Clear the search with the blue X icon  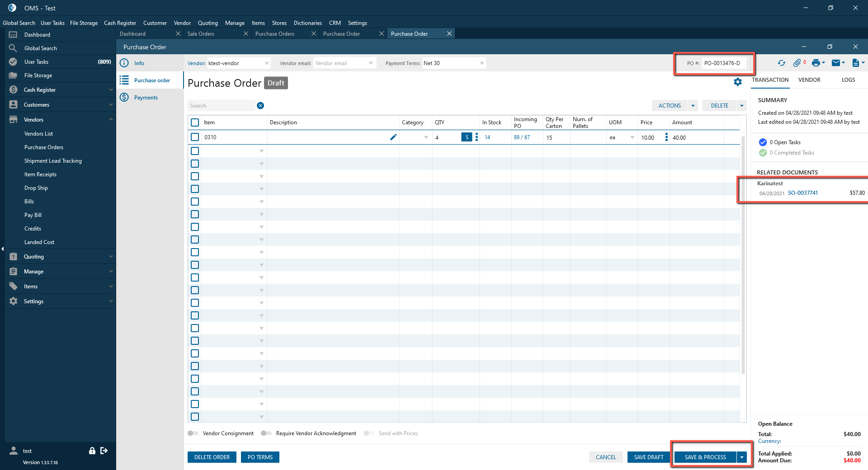pyautogui.click(x=260, y=106)
